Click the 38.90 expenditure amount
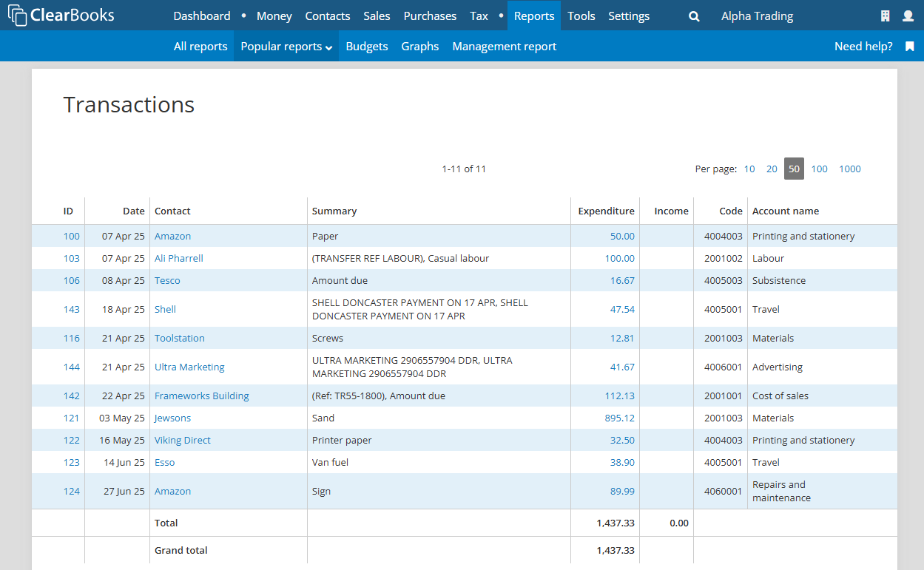 point(622,463)
